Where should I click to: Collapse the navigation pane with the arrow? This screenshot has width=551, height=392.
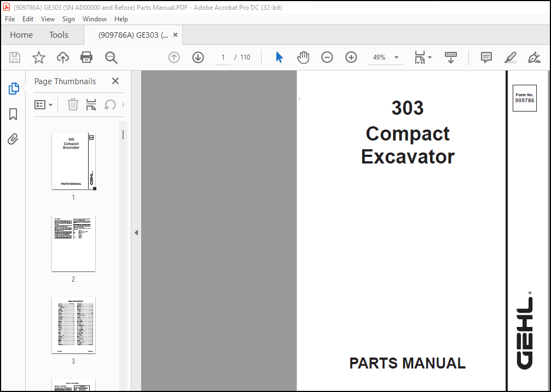pyautogui.click(x=136, y=232)
